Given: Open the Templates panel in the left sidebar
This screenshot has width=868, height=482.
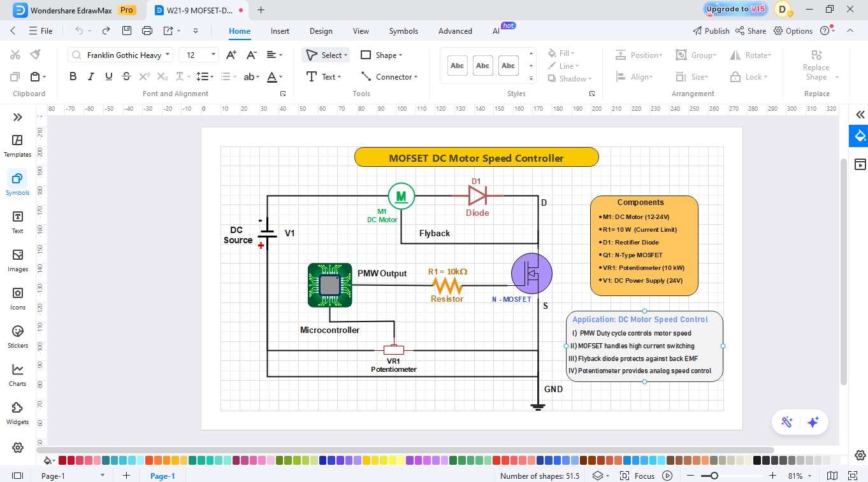Looking at the screenshot, I should (17, 145).
